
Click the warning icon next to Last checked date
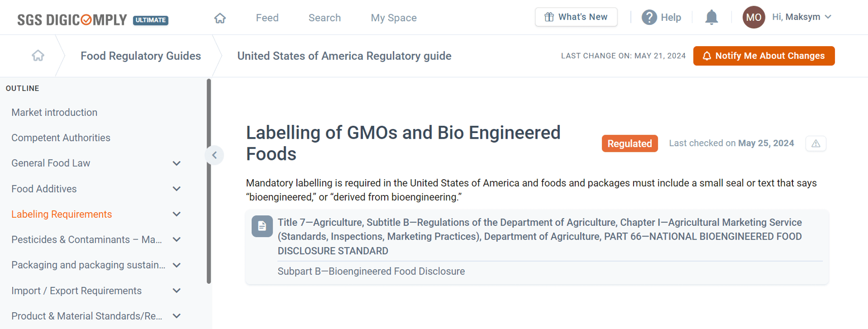click(x=815, y=144)
